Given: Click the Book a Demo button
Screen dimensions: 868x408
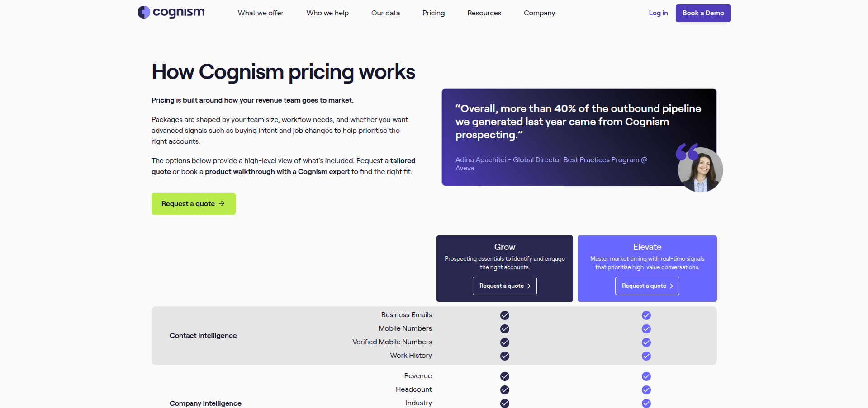Looking at the screenshot, I should 702,13.
